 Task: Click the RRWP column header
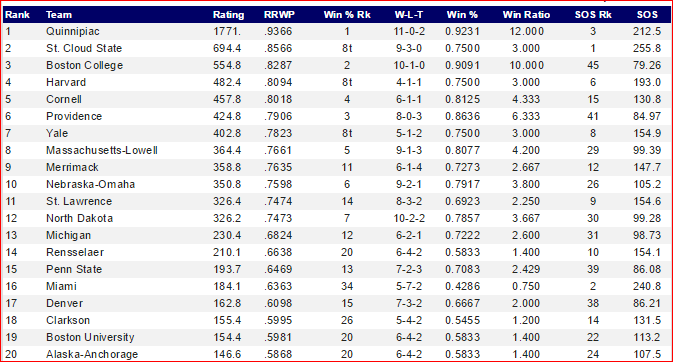point(279,15)
